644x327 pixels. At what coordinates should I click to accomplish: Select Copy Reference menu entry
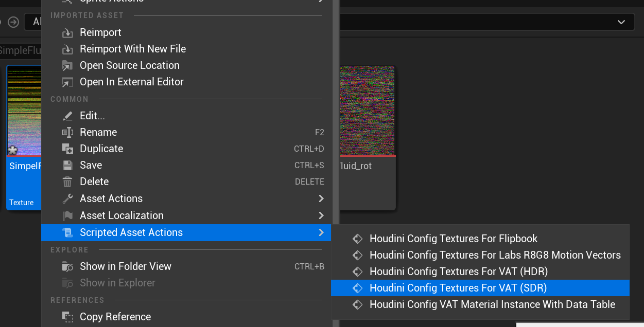pos(186,317)
